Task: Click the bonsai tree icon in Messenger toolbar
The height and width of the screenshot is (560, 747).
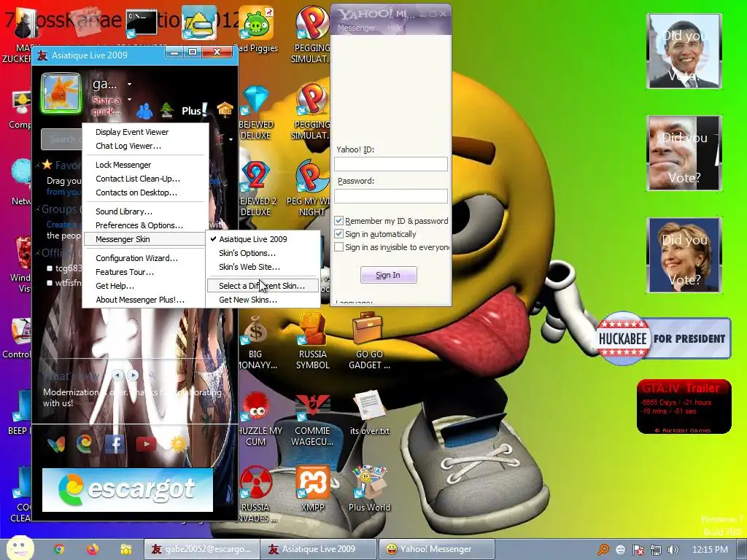Action: point(167,110)
